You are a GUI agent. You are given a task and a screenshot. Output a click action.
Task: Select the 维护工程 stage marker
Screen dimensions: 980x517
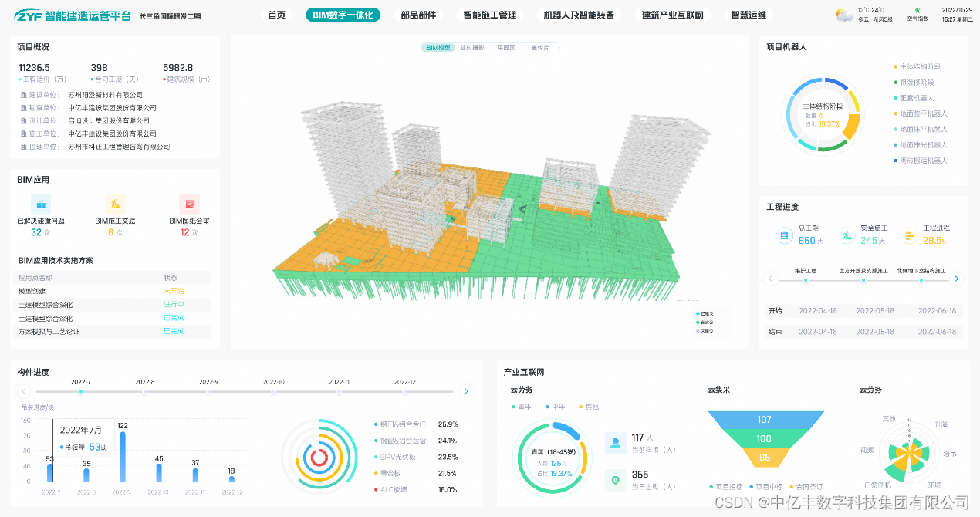[806, 280]
